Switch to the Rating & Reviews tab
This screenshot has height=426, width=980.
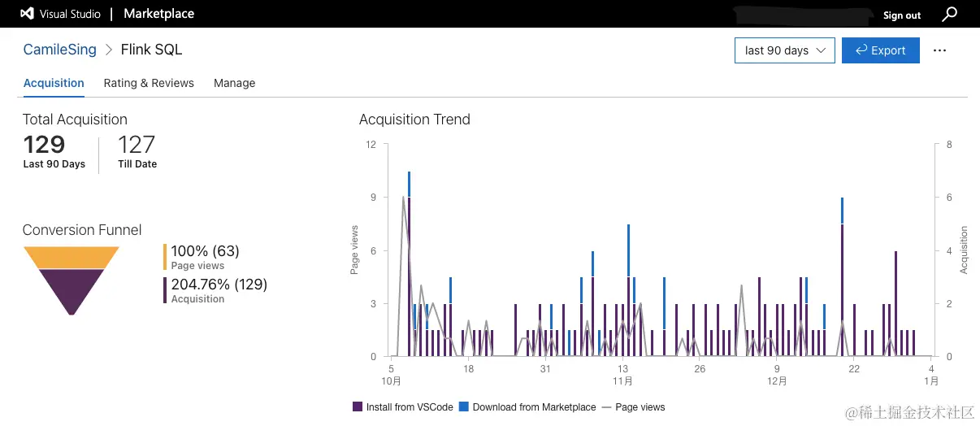point(149,83)
